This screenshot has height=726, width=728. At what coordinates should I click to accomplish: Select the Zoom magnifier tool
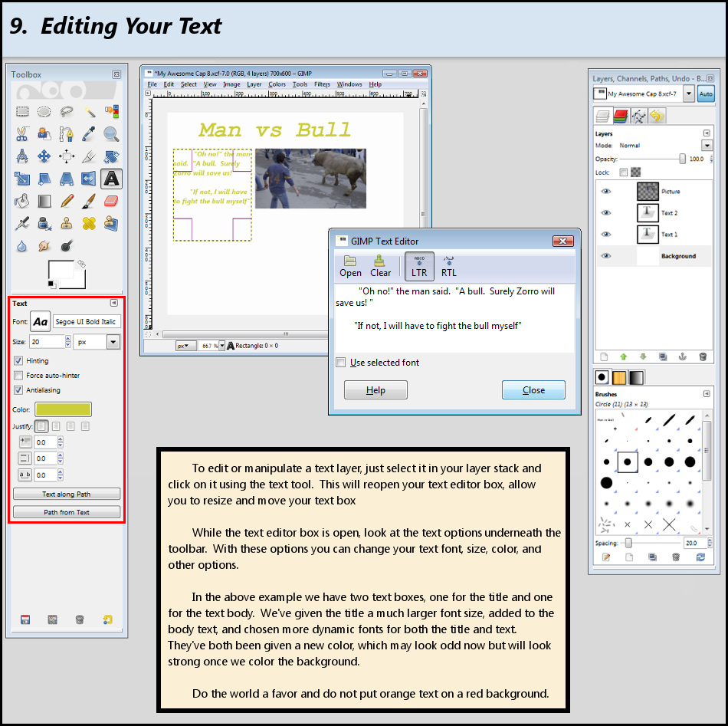pos(111,133)
